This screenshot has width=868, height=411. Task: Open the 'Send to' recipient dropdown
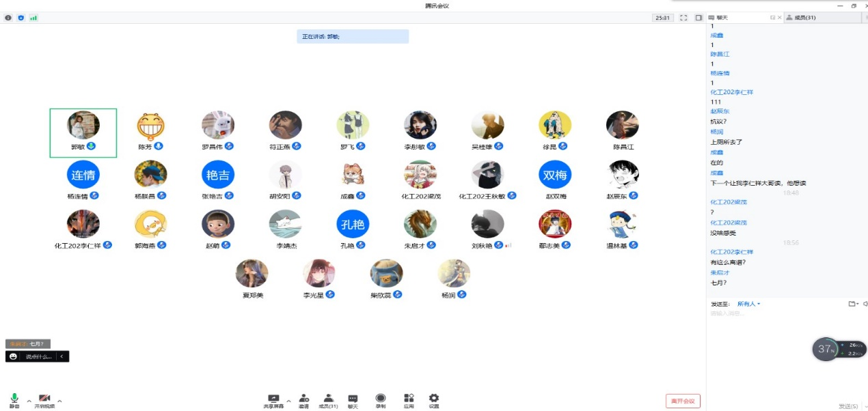pos(748,304)
